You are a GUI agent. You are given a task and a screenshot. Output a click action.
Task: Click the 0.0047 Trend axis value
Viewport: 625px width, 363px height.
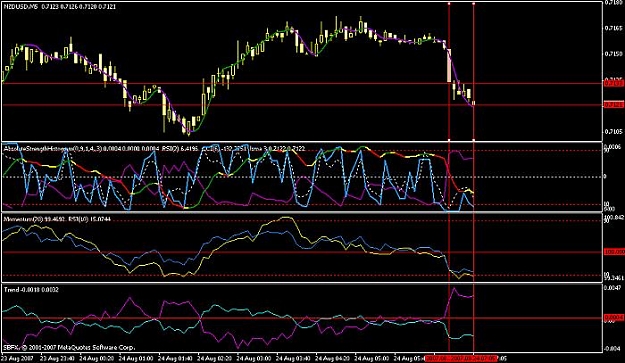click(613, 287)
